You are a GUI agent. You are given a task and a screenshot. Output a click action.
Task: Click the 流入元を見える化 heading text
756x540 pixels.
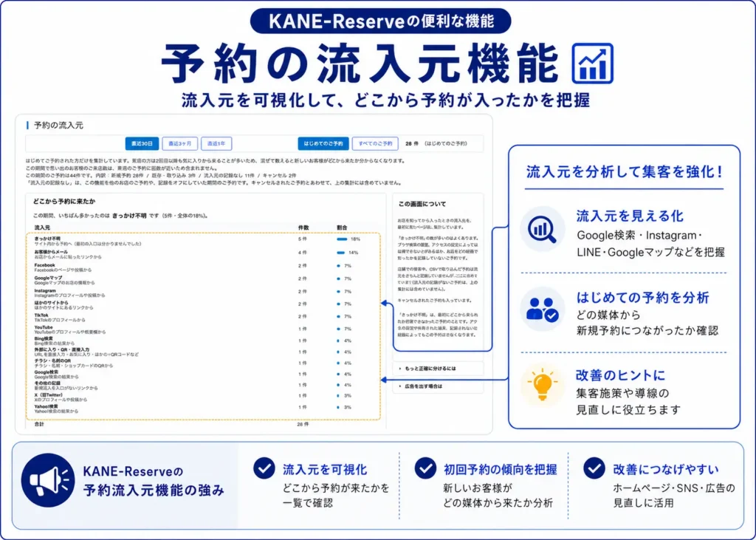[x=630, y=216]
